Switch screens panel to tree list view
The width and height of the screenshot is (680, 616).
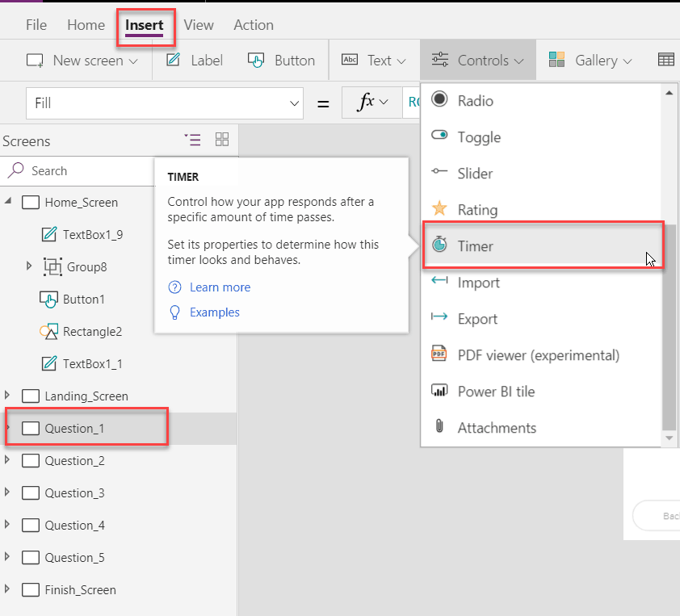tap(192, 140)
